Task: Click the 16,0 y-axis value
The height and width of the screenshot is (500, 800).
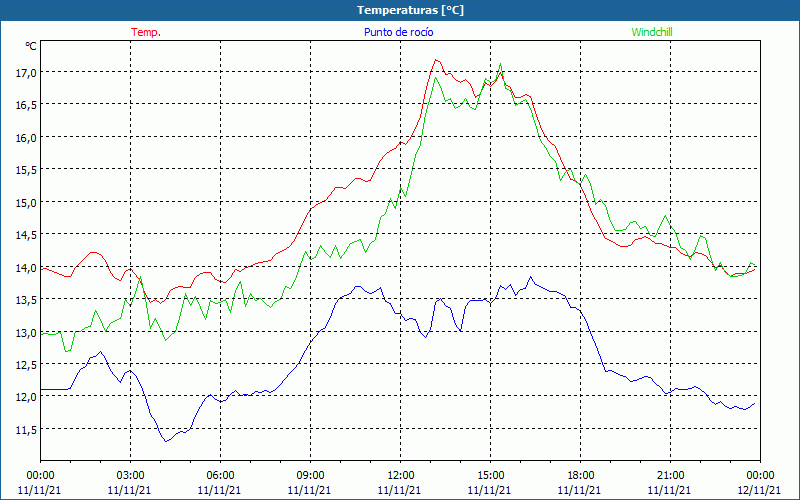Action: coord(26,137)
